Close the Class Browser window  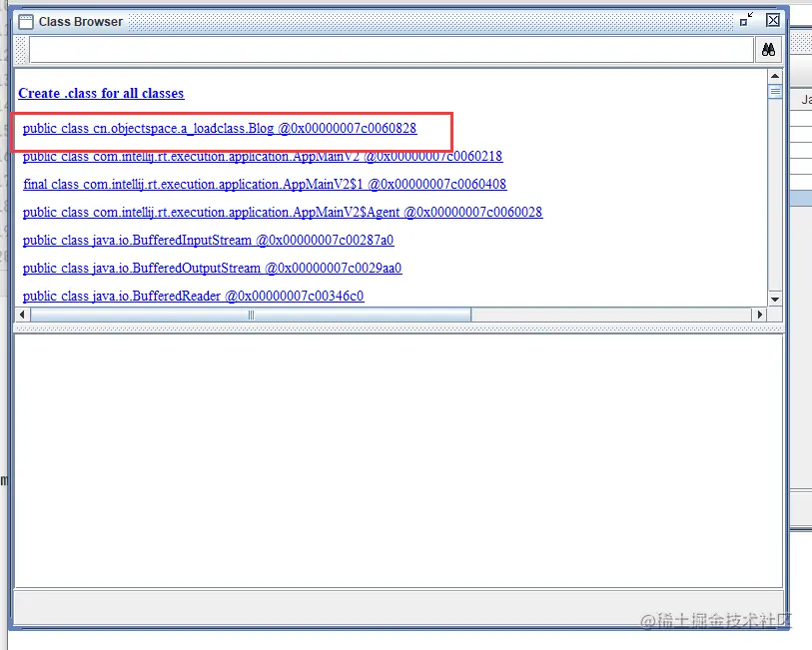773,20
